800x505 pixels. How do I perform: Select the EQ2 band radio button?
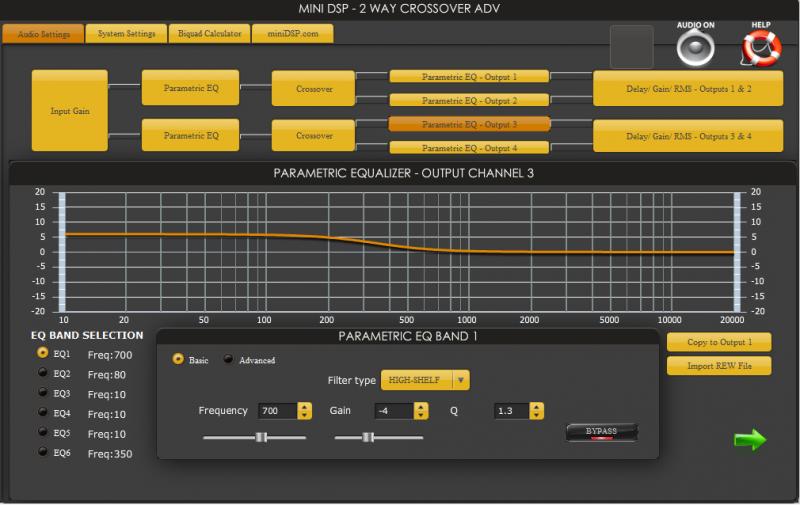43,372
